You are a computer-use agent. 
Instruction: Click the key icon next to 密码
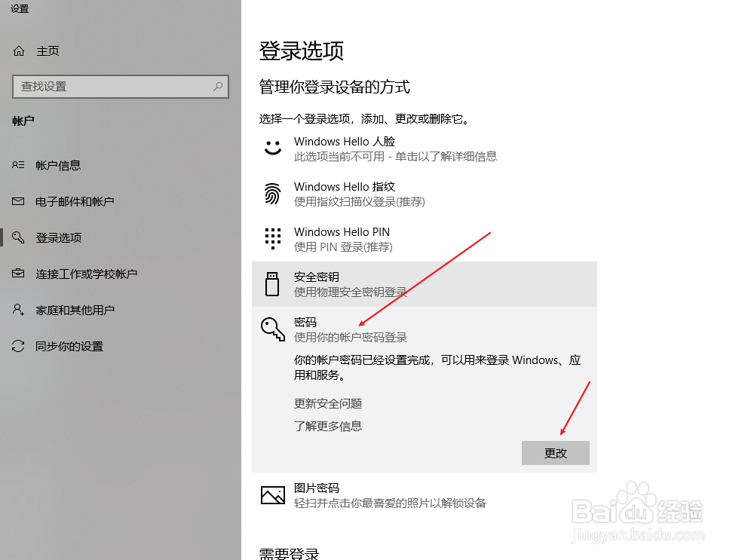coord(273,329)
